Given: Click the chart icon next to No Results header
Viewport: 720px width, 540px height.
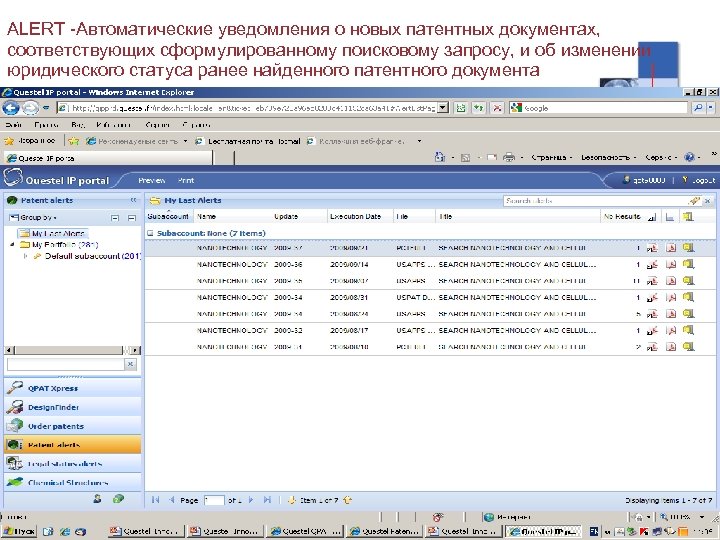Looking at the screenshot, I should point(652,217).
